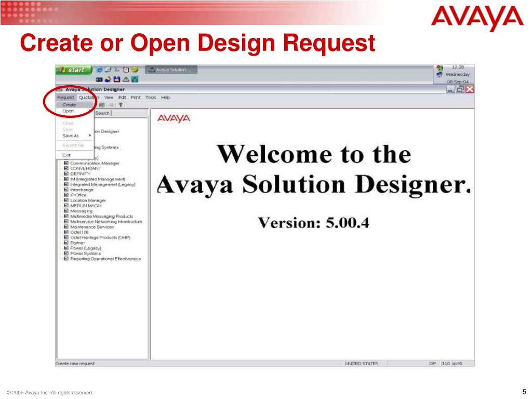Click the second quick launch icon beside Internet Explorer
The width and height of the screenshot is (532, 399).
[x=108, y=70]
